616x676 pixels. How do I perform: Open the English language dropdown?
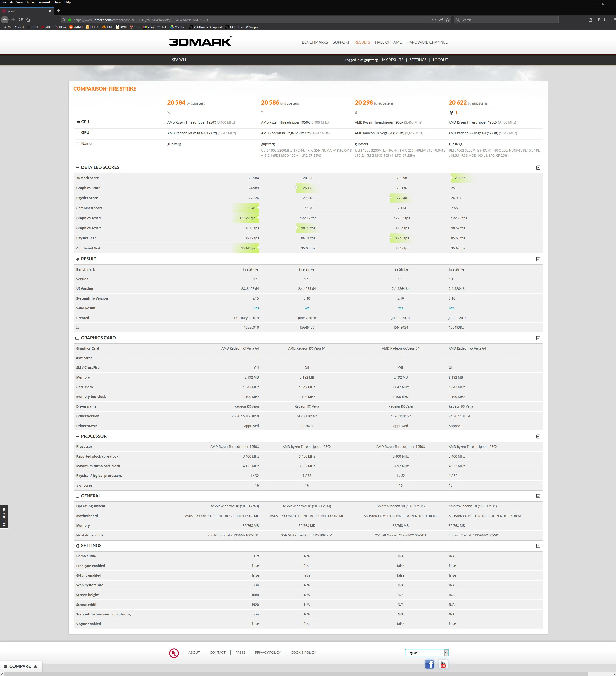point(426,653)
